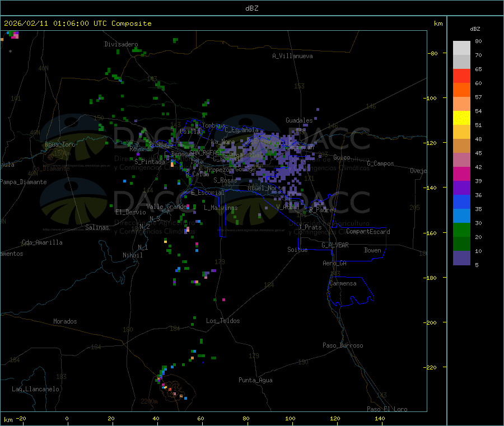
Task: Pick the light blue 30-35 dBZ legend block
Action: [x=461, y=216]
